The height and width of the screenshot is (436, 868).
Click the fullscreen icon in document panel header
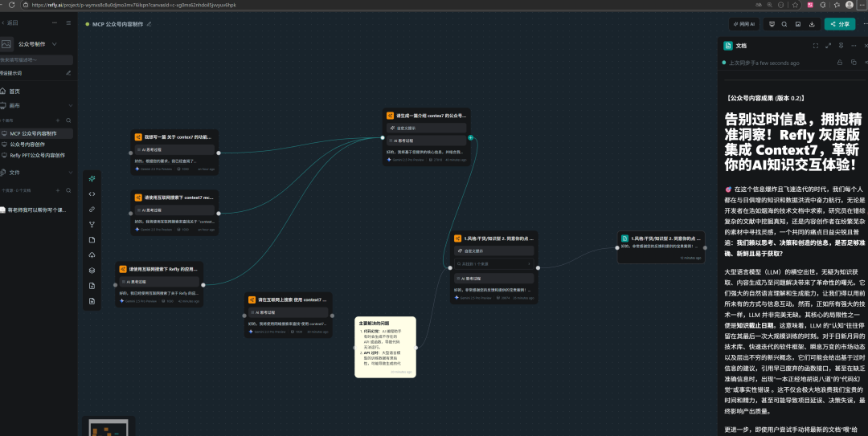(816, 46)
